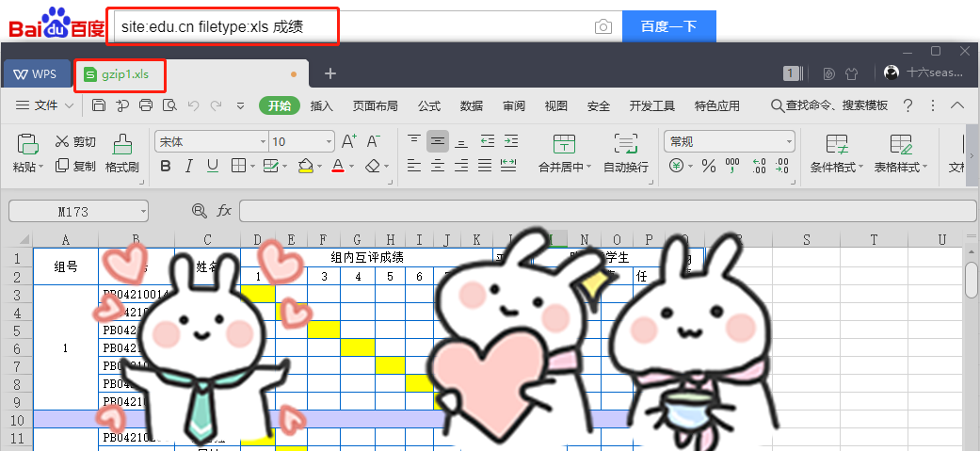Open the quick access toolbar customize arrow
This screenshot has height=451, width=980.
pos(241,106)
